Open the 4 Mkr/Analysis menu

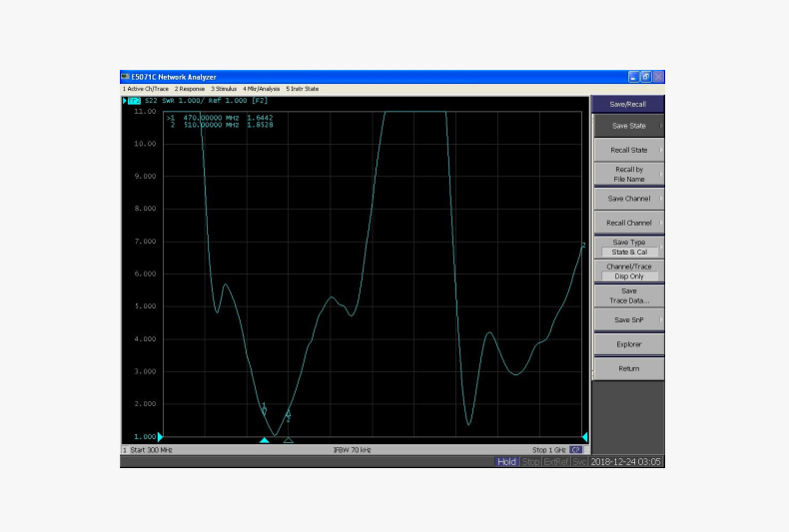262,89
